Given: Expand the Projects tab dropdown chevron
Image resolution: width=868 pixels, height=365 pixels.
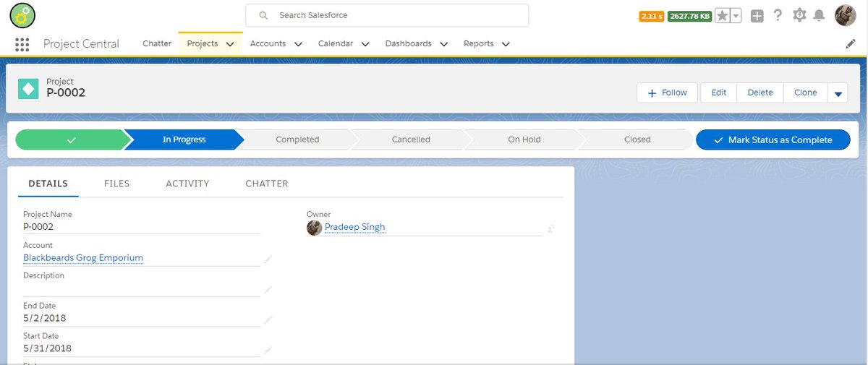Looking at the screenshot, I should (x=230, y=44).
